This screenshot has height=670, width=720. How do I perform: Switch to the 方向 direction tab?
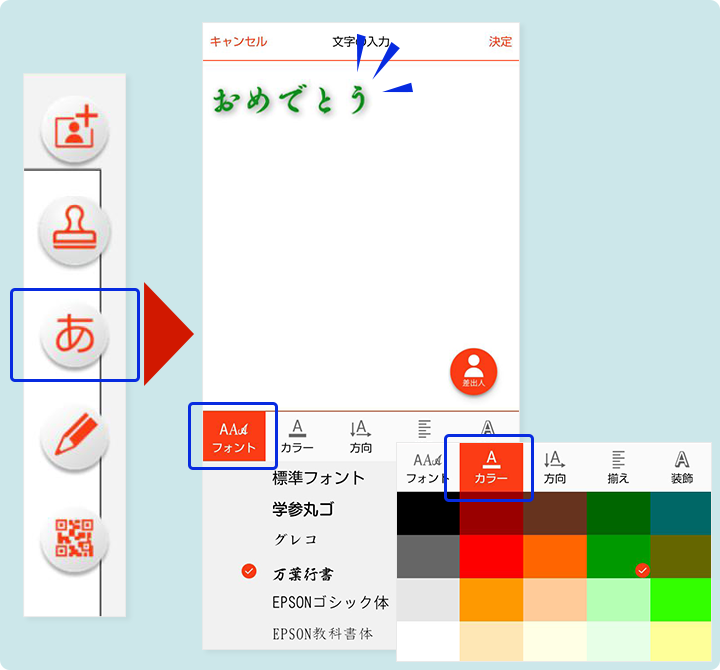(554, 467)
